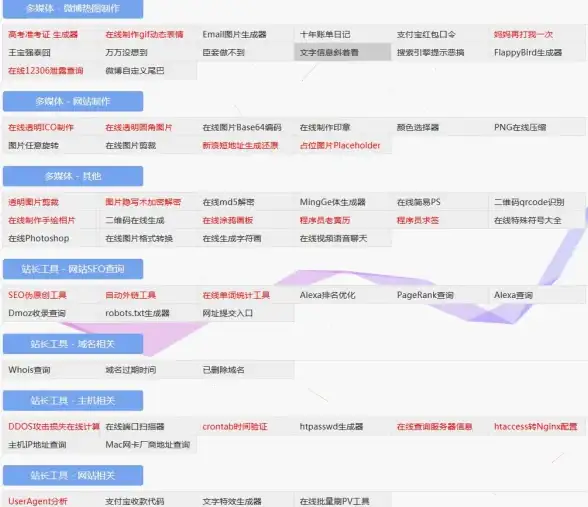Click 多媒体 - 其他 category header

click(73, 176)
